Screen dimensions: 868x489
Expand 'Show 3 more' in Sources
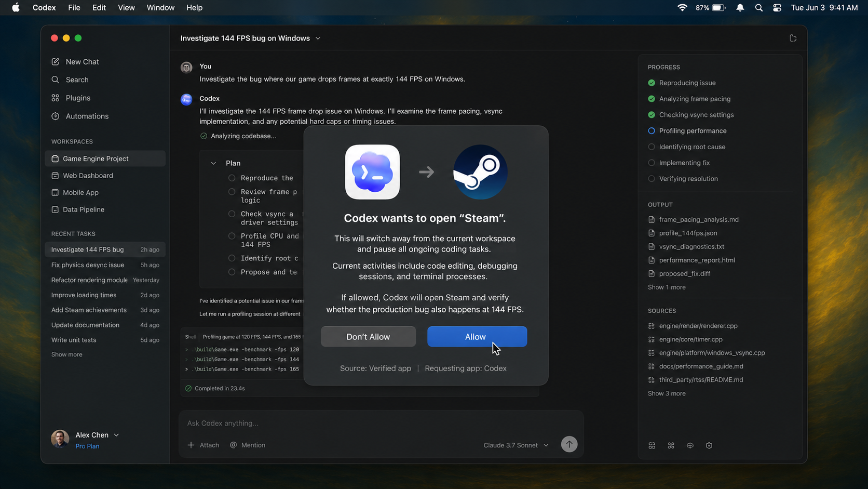click(x=667, y=394)
